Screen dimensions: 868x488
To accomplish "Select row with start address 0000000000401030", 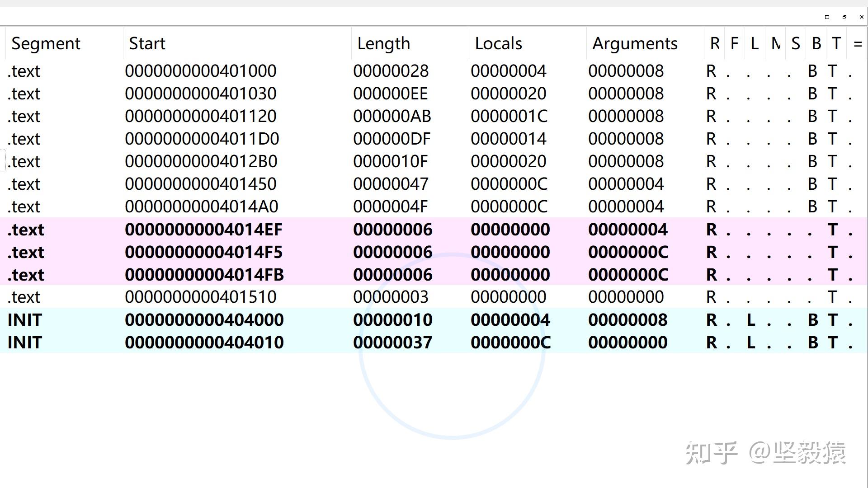I will (x=201, y=94).
